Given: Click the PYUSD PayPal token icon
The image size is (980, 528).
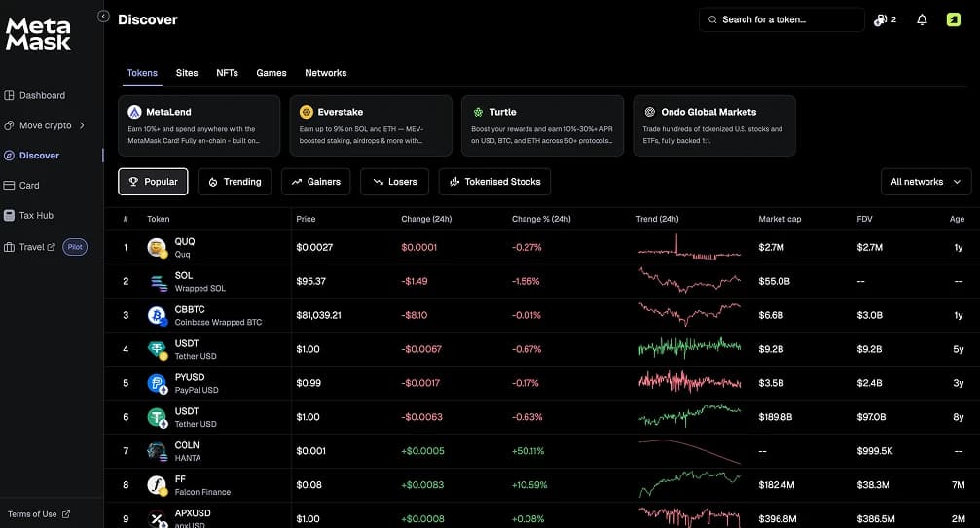Looking at the screenshot, I should coord(158,384).
